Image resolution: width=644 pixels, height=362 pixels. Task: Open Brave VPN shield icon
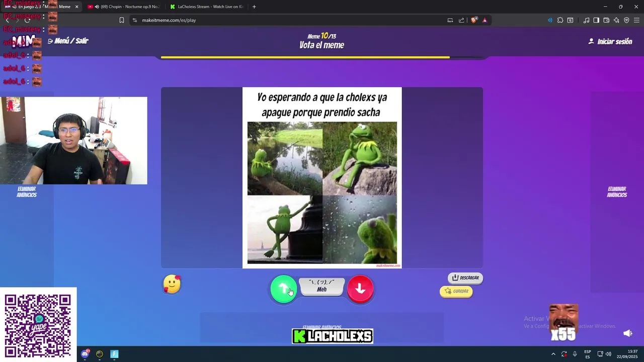click(x=626, y=20)
